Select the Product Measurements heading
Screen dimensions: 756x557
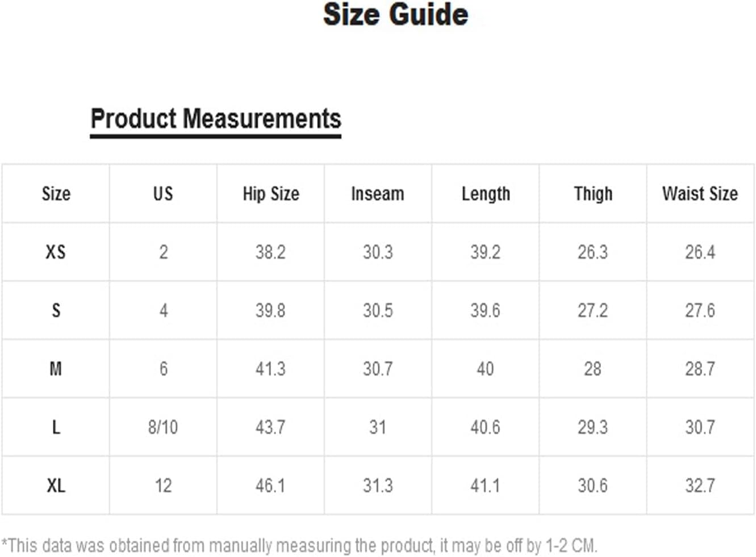[216, 119]
